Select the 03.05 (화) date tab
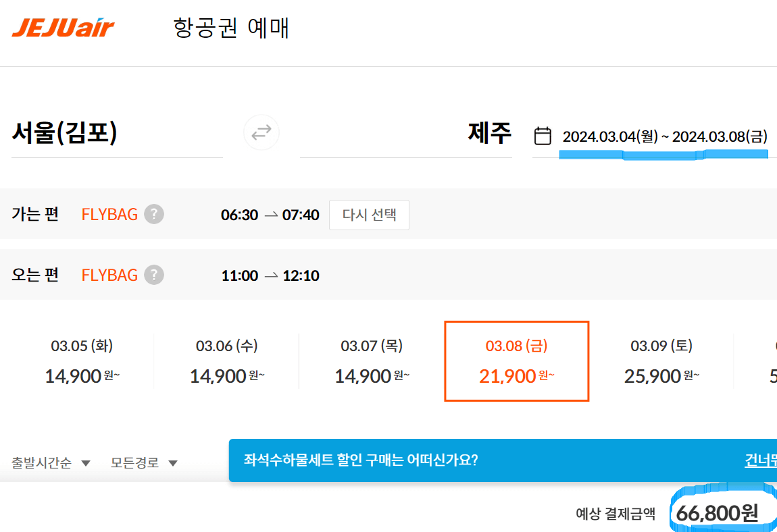The image size is (777, 532). point(81,361)
